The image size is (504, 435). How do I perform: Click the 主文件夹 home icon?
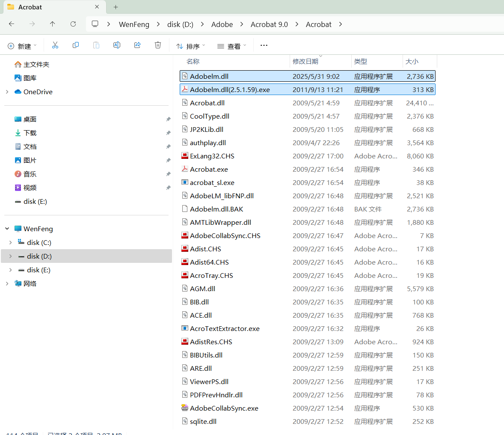18,64
